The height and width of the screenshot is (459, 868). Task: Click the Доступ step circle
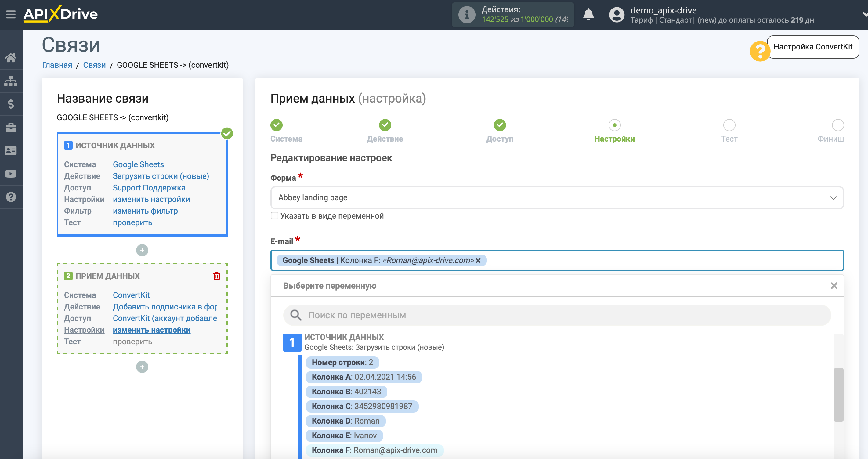click(x=500, y=125)
